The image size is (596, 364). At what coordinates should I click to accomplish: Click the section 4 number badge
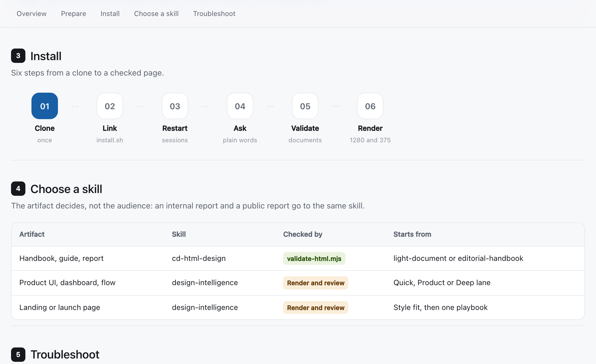pos(18,189)
